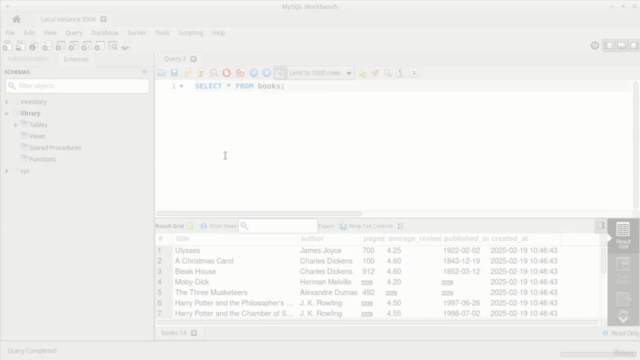This screenshot has width=640, height=360.
Task: Switch to the Administration tab
Action: (x=28, y=59)
